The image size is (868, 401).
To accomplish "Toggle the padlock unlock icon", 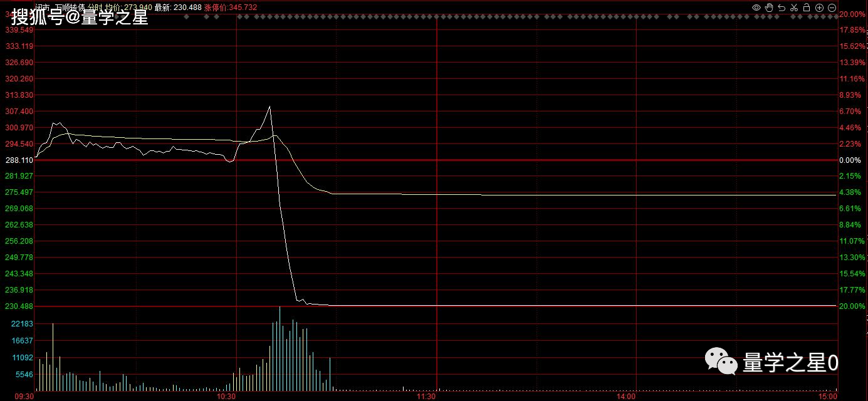I will [807, 8].
